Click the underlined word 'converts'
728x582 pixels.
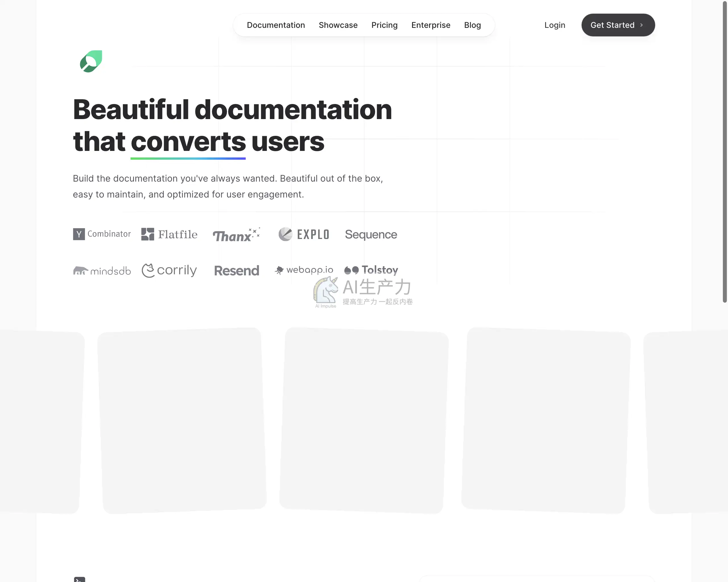(188, 142)
